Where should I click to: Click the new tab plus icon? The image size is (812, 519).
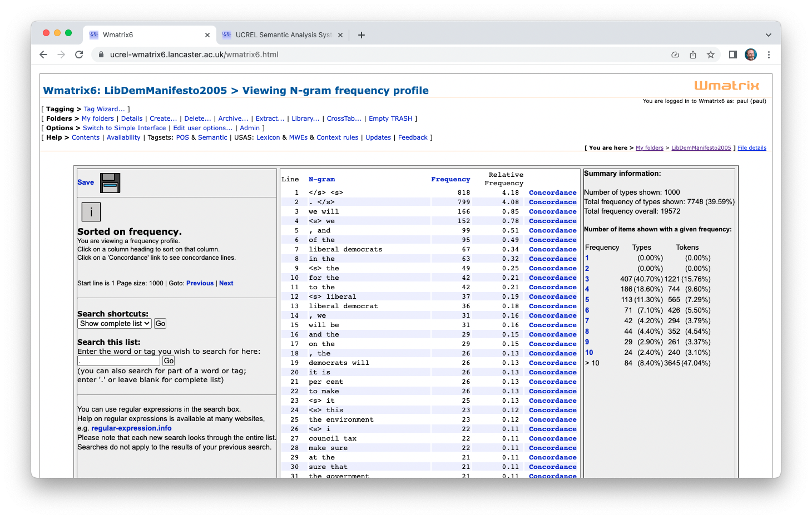pos(362,35)
